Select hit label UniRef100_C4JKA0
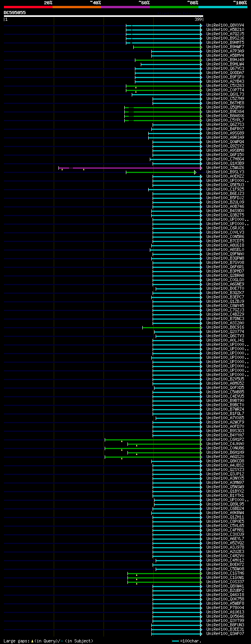 (225, 444)
